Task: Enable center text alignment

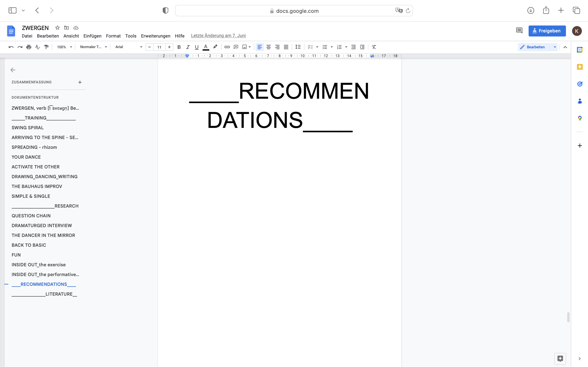Action: (x=268, y=47)
